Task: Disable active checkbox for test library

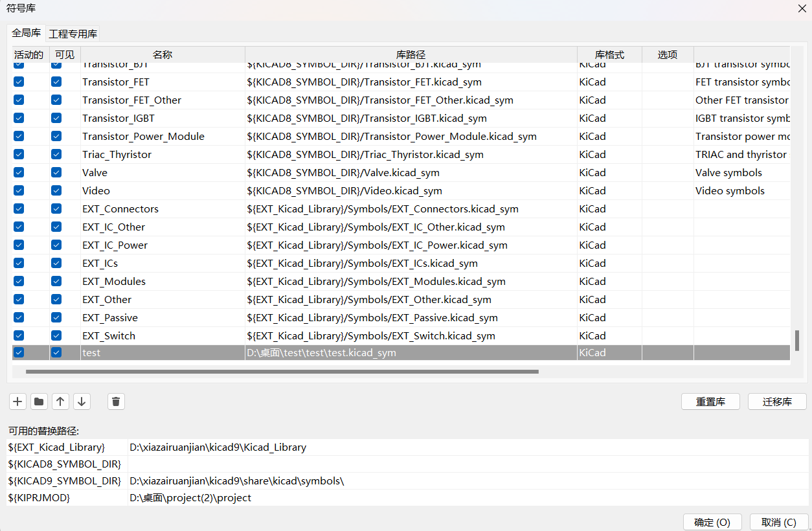Action: click(x=19, y=352)
